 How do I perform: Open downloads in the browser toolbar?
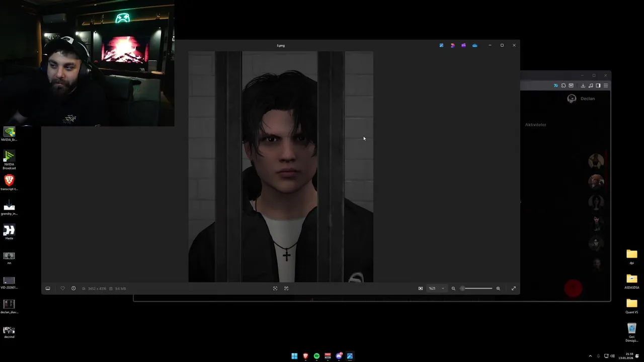(x=583, y=85)
